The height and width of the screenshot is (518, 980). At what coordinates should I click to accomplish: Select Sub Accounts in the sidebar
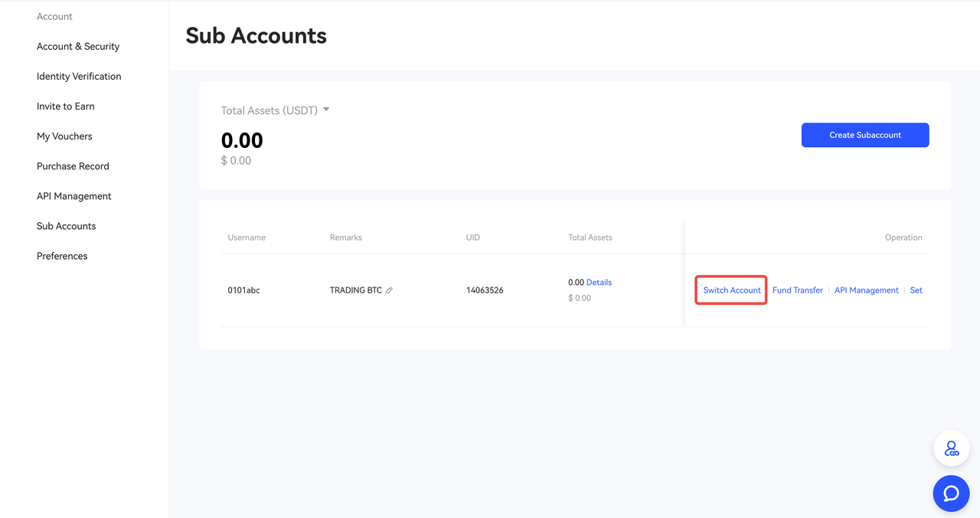click(67, 226)
